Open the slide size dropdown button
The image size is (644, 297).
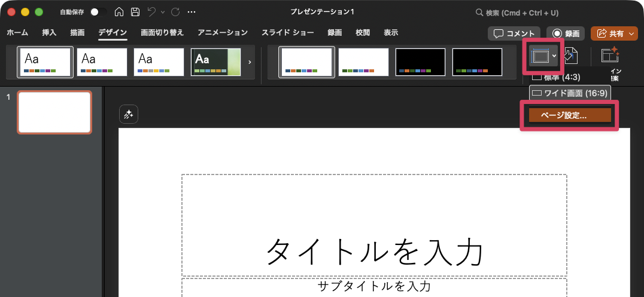(x=543, y=56)
